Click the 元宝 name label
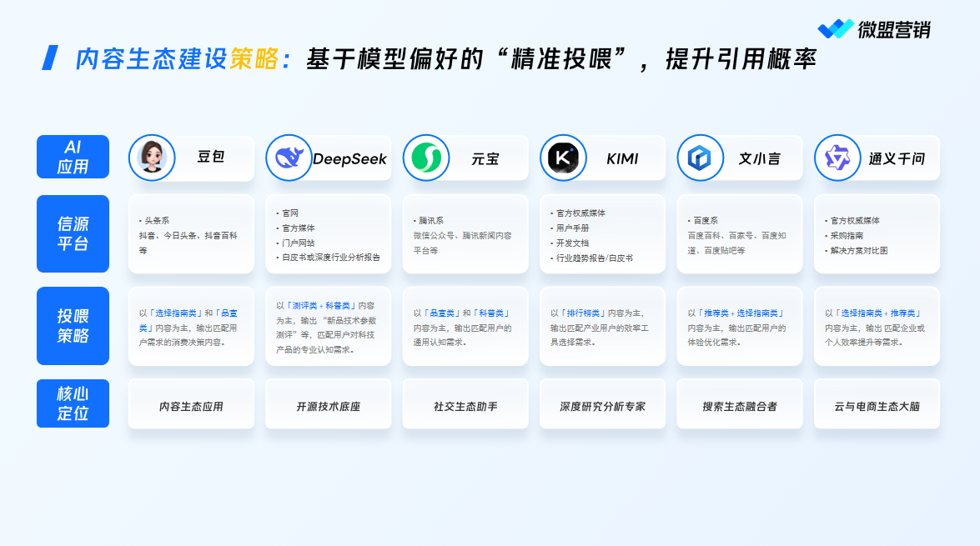Image resolution: width=980 pixels, height=546 pixels. click(485, 158)
